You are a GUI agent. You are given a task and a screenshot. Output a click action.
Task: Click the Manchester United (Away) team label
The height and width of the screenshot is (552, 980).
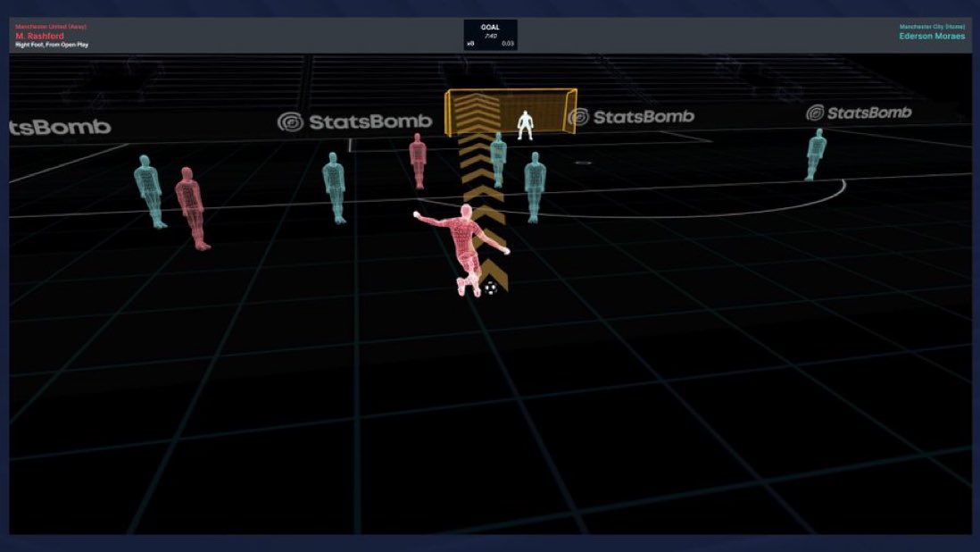pos(51,27)
